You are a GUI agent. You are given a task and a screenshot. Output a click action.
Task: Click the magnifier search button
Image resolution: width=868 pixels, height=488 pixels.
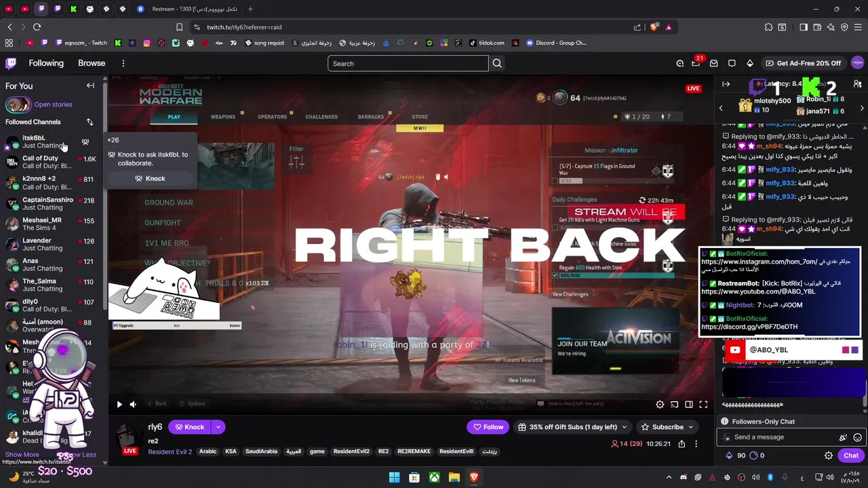point(497,64)
